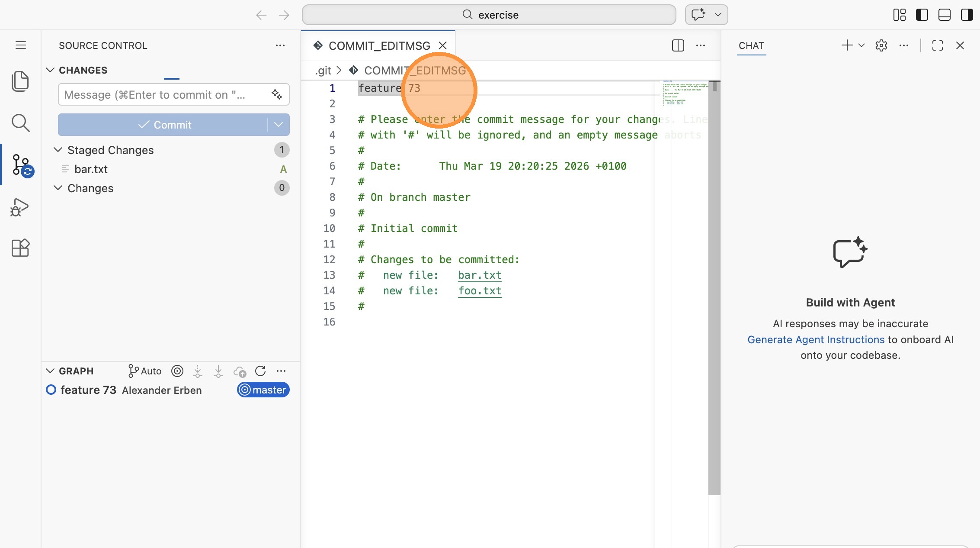Open the hamburger application menu

[21, 45]
